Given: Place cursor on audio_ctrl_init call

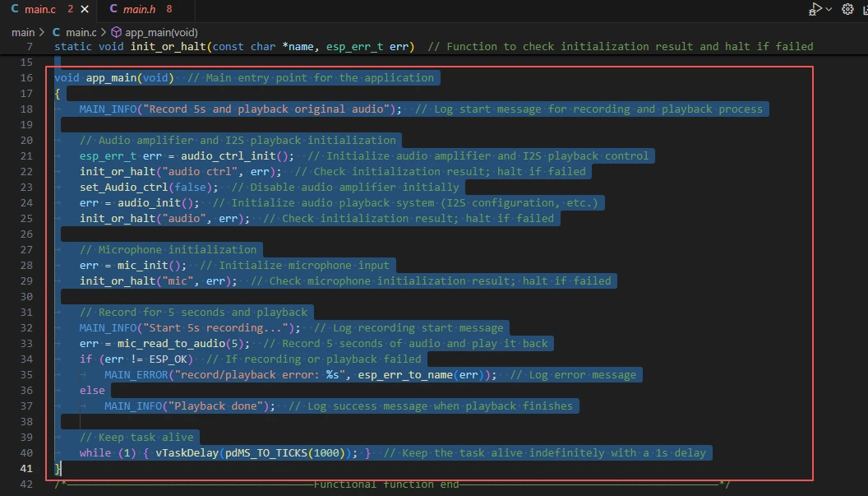Looking at the screenshot, I should click(239, 156).
